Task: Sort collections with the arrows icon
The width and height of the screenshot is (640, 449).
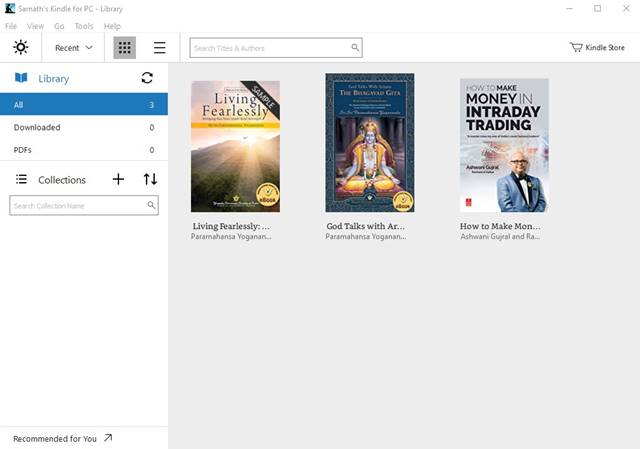Action: [x=150, y=179]
